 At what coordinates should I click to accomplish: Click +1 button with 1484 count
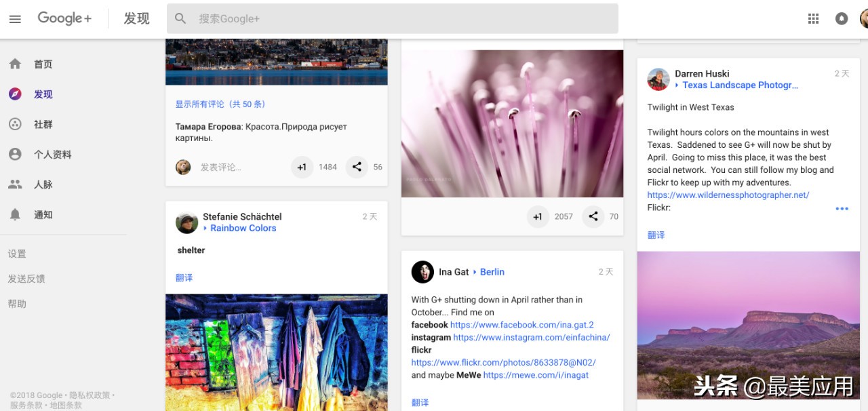coord(302,167)
